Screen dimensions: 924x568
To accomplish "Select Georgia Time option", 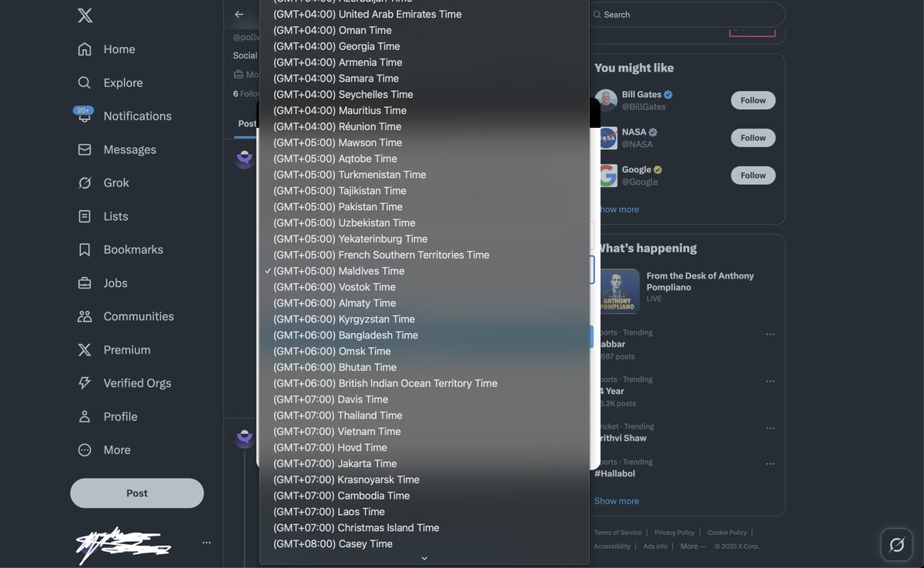I will [424, 46].
